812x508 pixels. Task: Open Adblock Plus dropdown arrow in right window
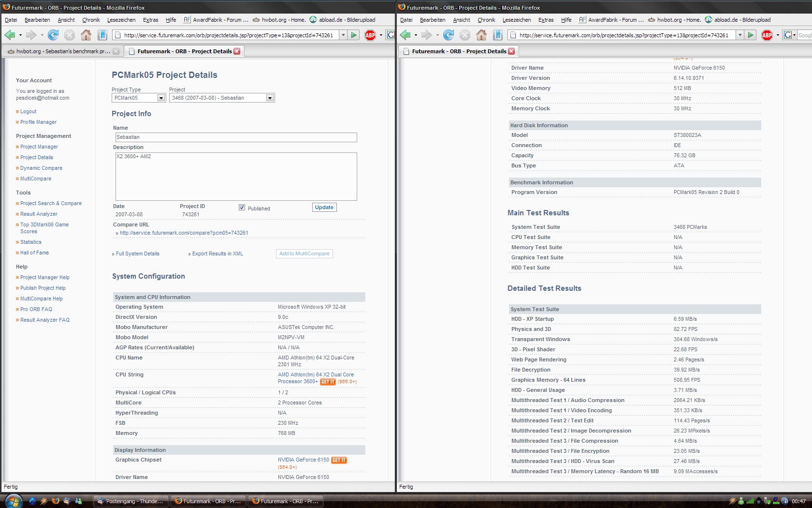[777, 35]
